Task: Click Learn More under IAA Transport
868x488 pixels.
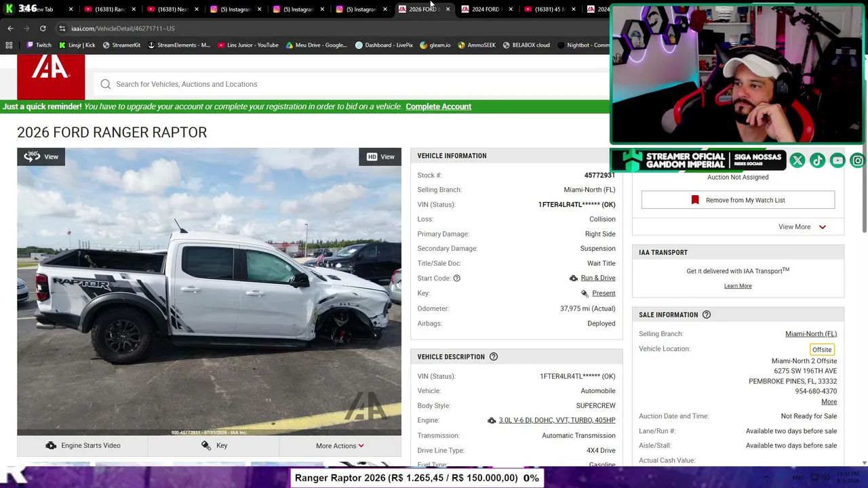Action: click(x=738, y=286)
